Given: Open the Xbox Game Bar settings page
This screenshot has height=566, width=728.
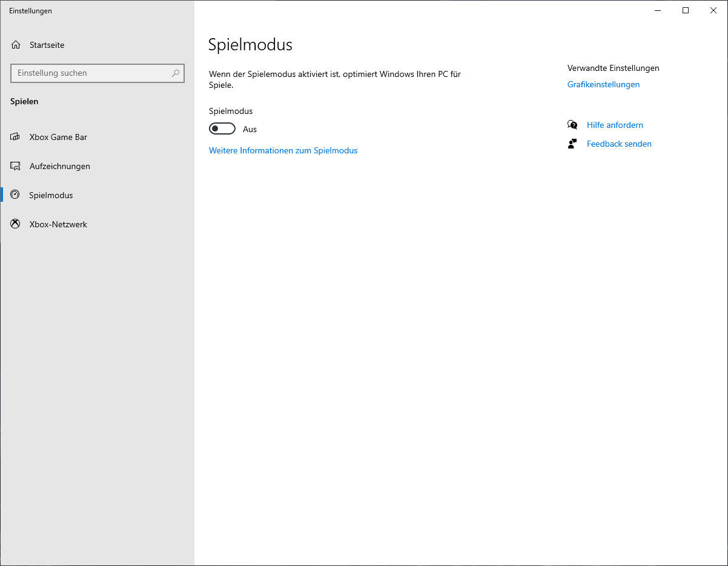Looking at the screenshot, I should (97, 137).
